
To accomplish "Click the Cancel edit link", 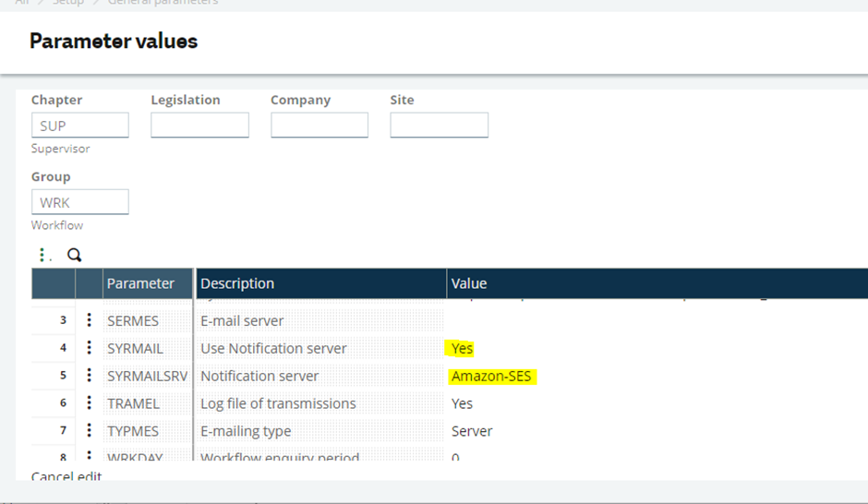I will click(66, 476).
